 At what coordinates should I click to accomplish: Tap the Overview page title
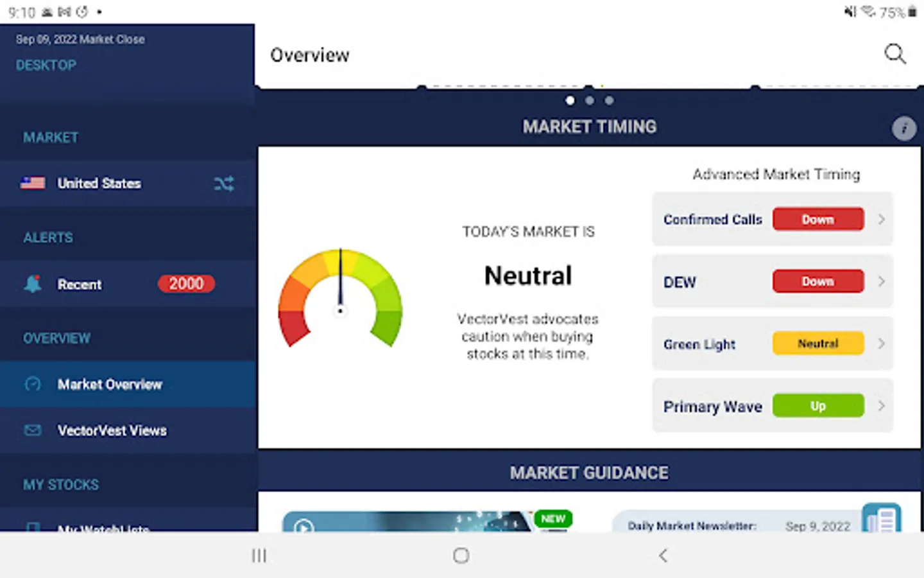[310, 55]
